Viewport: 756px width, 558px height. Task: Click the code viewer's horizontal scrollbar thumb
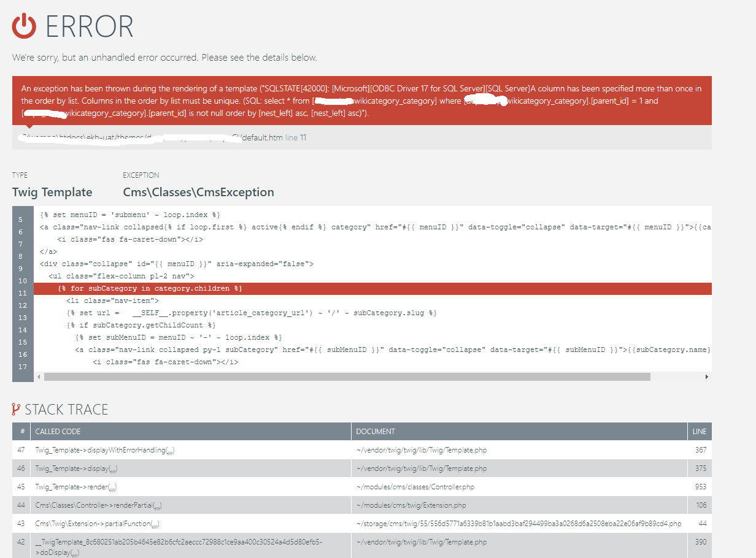[x=347, y=376]
